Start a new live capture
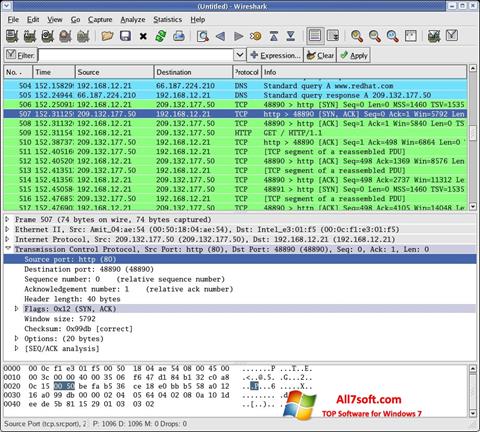Screen dimensions: 480x432 click(47, 36)
